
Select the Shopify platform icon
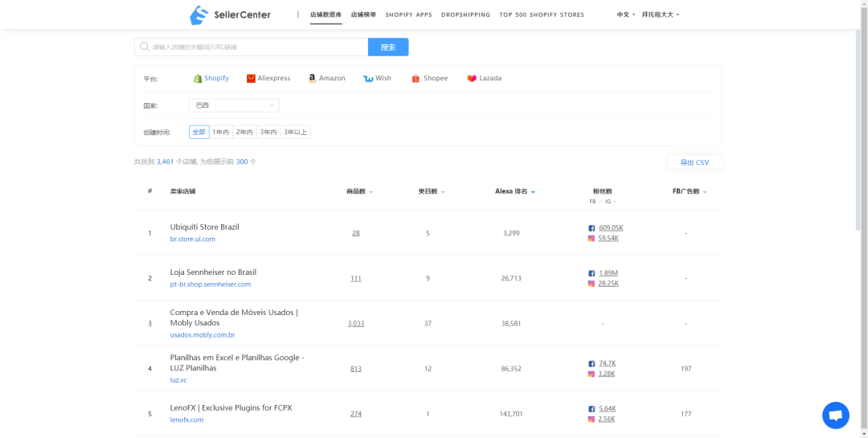pyautogui.click(x=198, y=79)
